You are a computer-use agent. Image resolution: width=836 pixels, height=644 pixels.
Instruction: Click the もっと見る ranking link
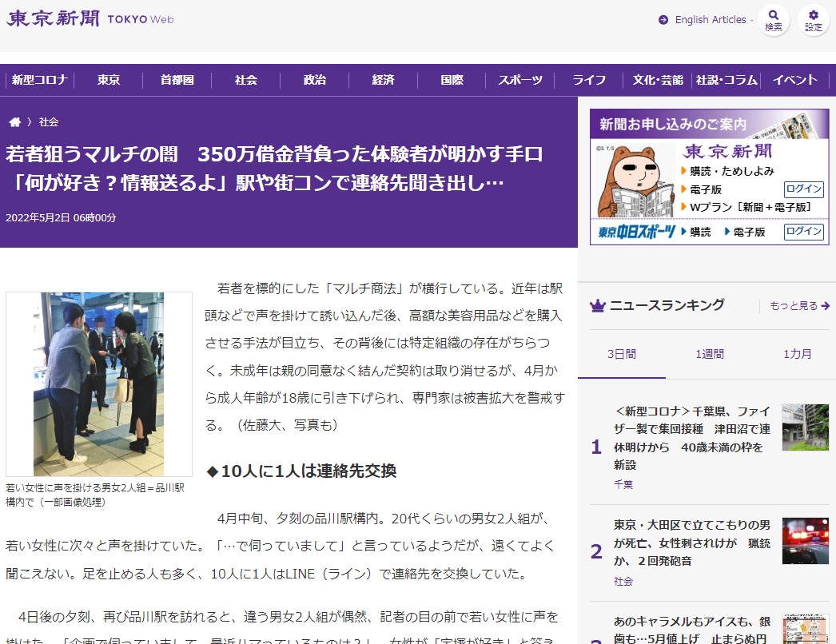pyautogui.click(x=800, y=305)
